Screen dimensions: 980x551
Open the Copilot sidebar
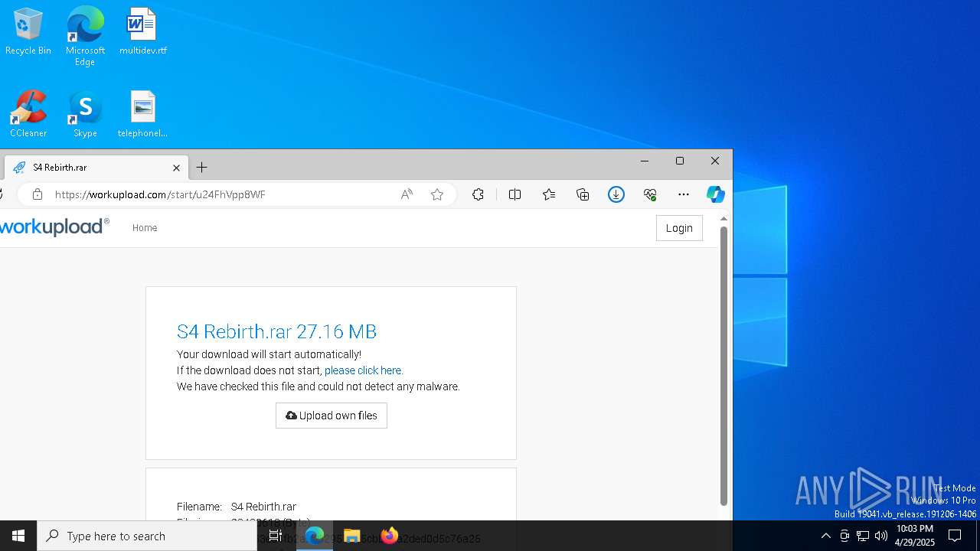click(x=715, y=194)
